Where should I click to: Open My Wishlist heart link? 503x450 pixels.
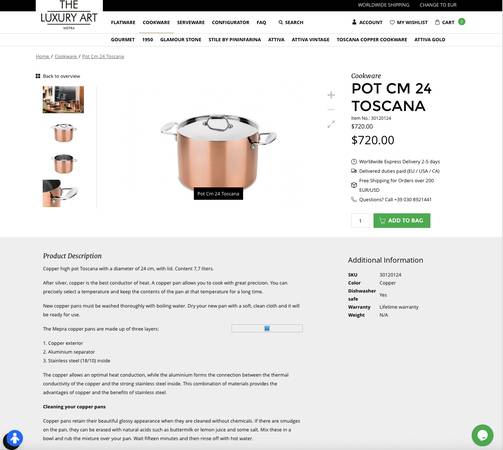click(x=408, y=22)
